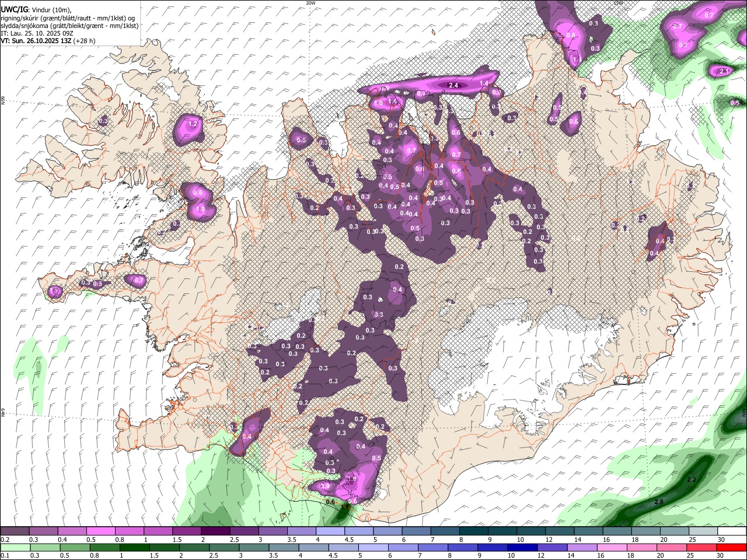Viewport: 747px width, 560px height.
Task: Click the 1.2 snow value in the Westfjords
Action: tap(193, 124)
